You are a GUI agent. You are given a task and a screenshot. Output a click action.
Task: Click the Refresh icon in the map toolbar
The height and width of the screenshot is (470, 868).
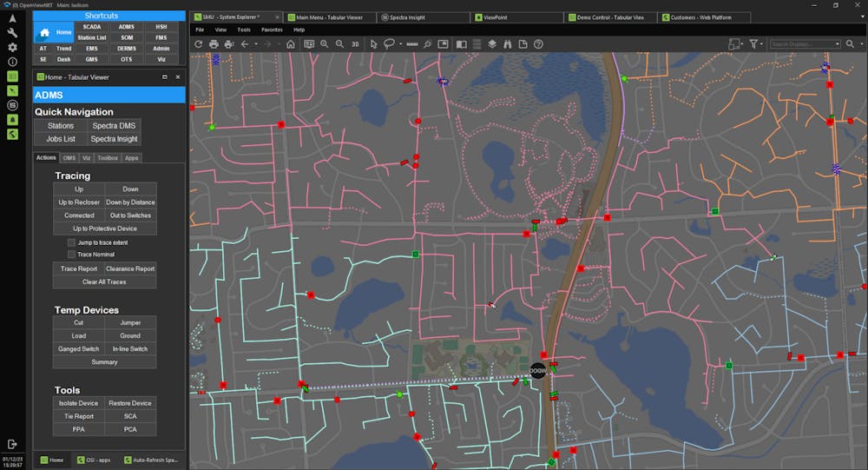tap(199, 44)
